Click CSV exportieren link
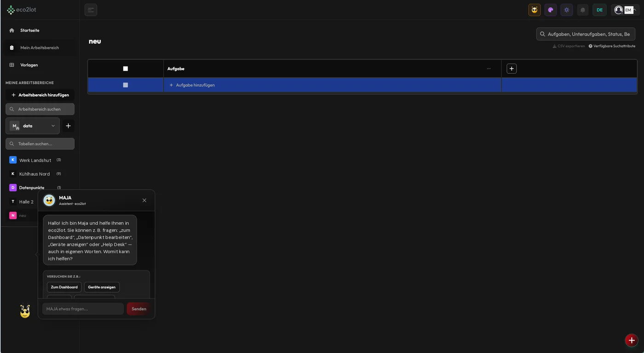 (569, 46)
